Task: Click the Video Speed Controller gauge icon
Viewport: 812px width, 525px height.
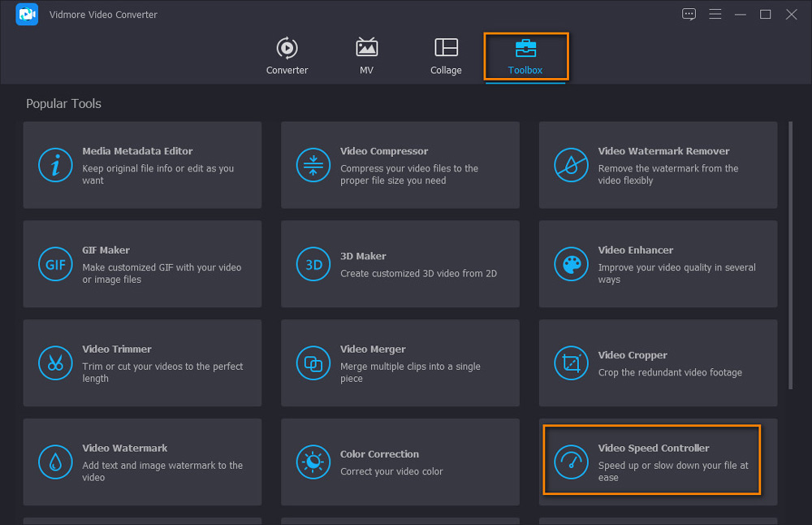Action: pyautogui.click(x=571, y=462)
